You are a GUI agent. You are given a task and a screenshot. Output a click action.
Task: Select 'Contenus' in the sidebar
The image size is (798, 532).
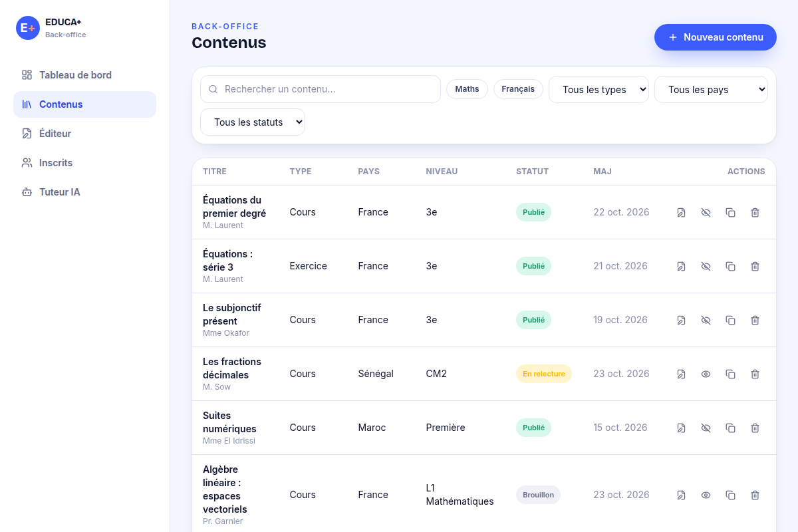tap(85, 104)
